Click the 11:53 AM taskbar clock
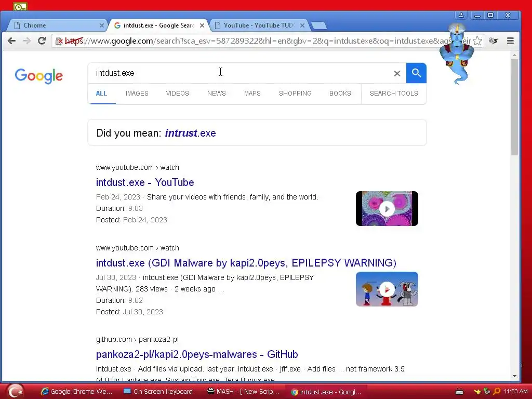The height and width of the screenshot is (399, 532). click(516, 392)
